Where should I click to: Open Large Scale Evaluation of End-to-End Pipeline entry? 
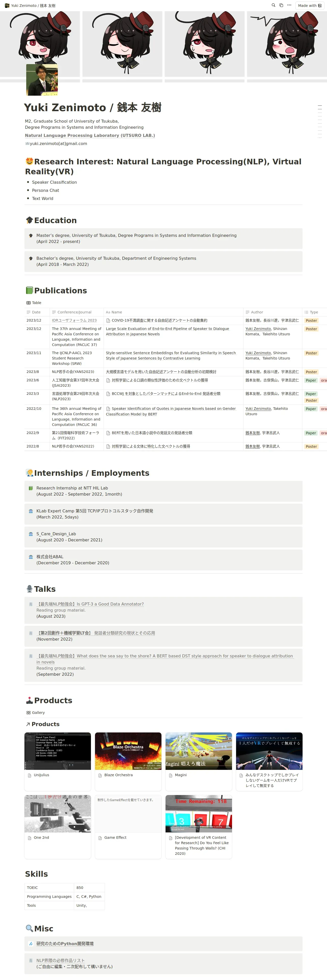coord(167,331)
